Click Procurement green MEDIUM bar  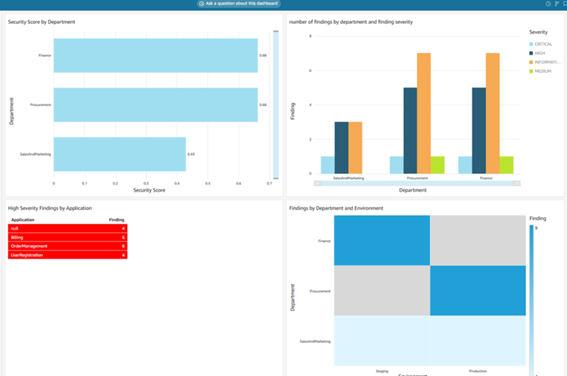pos(438,165)
